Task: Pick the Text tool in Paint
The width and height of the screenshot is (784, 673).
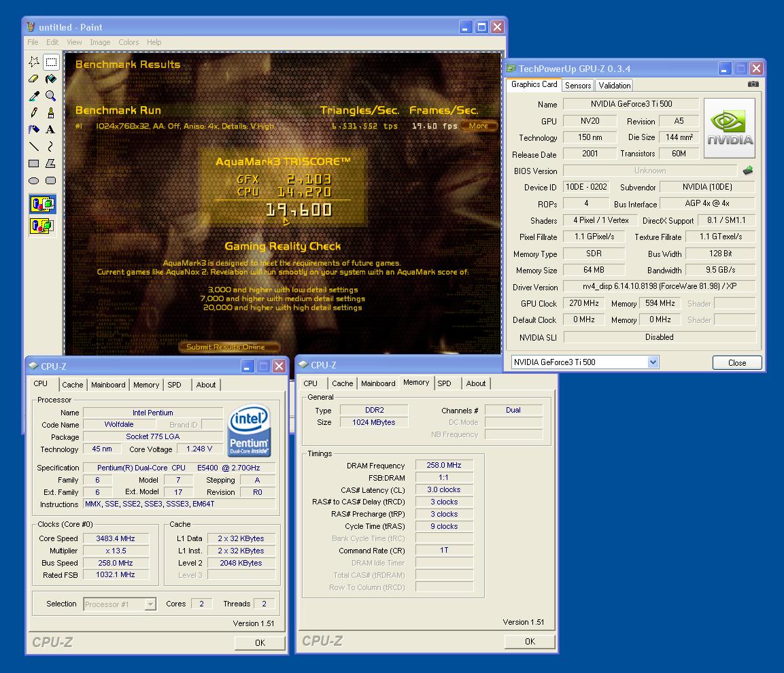Action: 51,129
